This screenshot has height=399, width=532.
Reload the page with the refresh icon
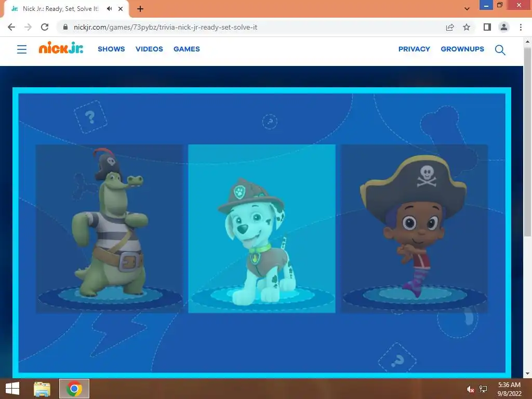(x=45, y=27)
